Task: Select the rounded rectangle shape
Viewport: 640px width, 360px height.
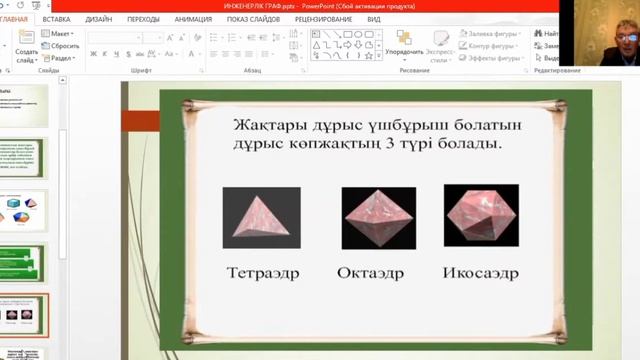Action: coord(369,34)
